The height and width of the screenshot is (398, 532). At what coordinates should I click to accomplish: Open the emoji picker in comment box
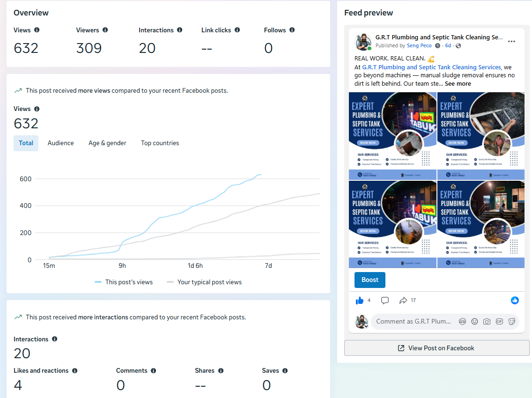click(x=475, y=322)
